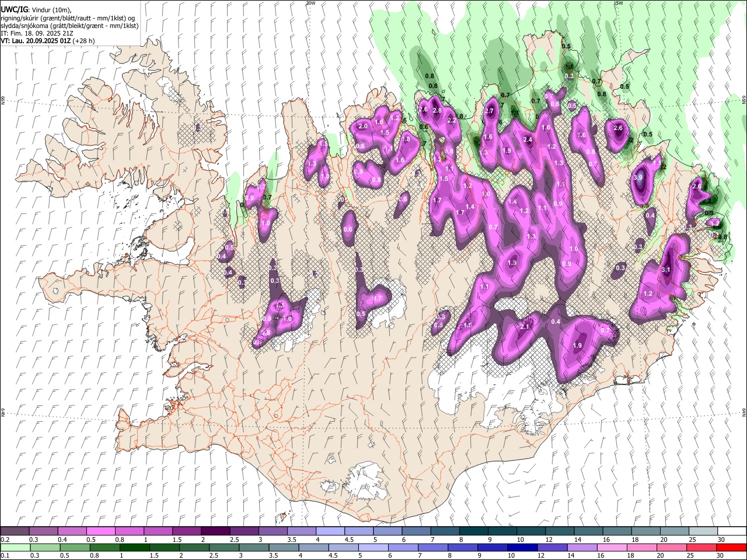Image resolution: width=747 pixels, height=560 pixels.
Task: Pick the bright red 30 rain legend swatch
Action: coord(731,547)
